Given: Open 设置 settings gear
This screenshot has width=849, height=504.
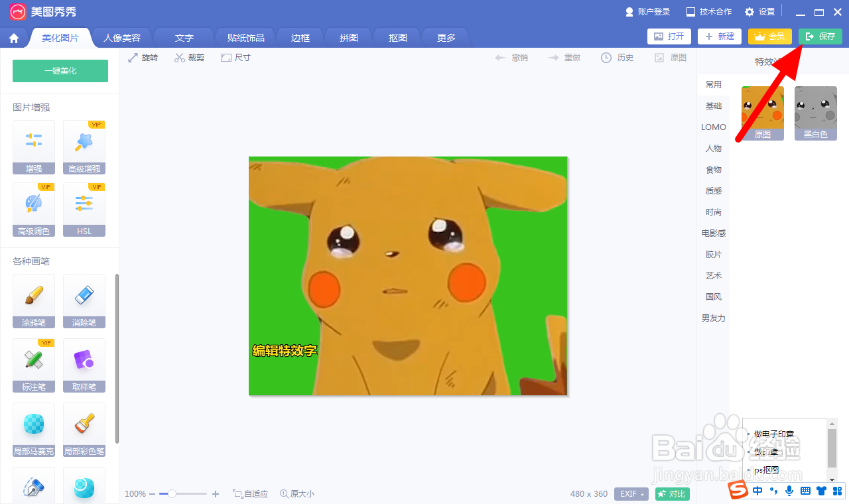Looking at the screenshot, I should tap(760, 12).
